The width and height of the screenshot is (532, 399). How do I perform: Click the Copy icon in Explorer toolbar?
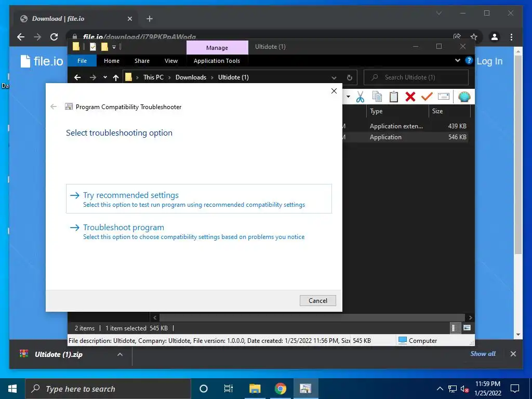tap(377, 97)
